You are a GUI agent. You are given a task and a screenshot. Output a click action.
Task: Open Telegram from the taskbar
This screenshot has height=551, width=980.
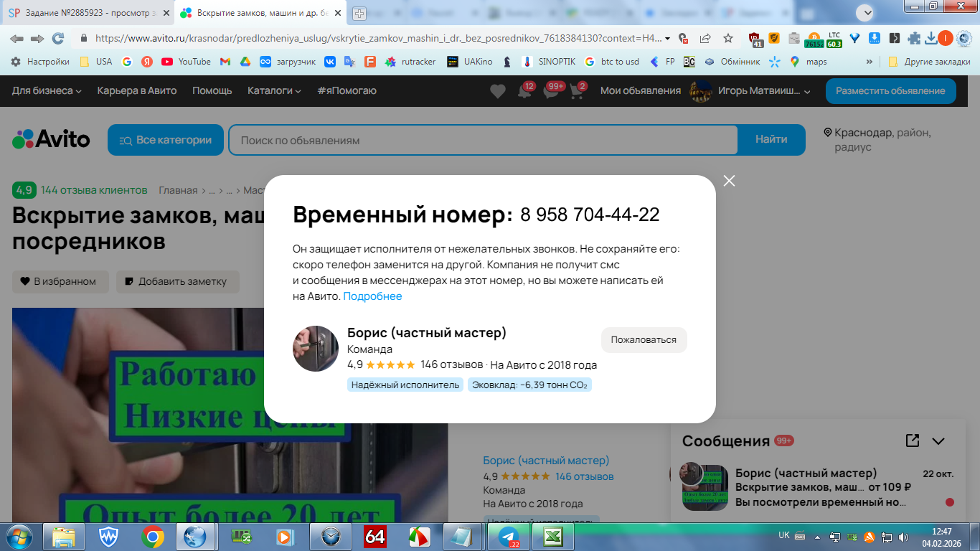tap(509, 537)
